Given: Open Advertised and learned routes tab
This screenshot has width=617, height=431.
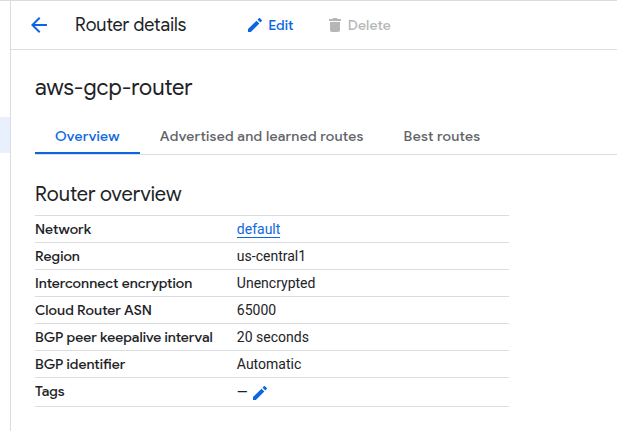Looking at the screenshot, I should (x=261, y=136).
